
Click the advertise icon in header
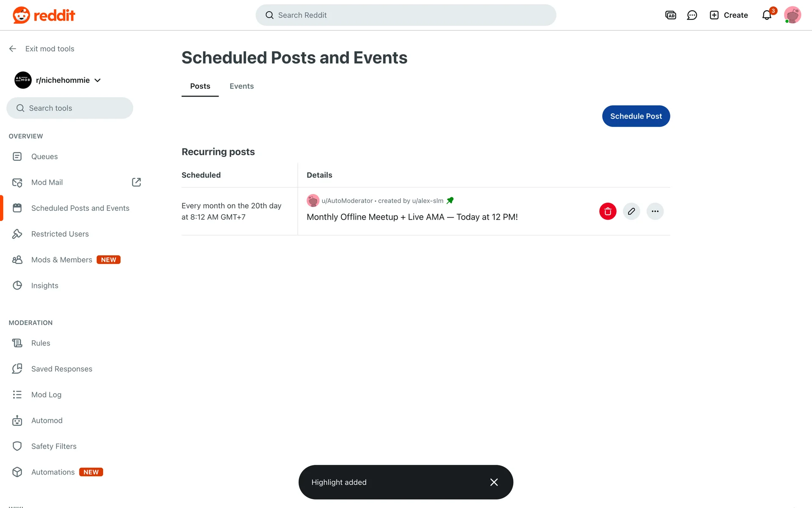pos(671,15)
